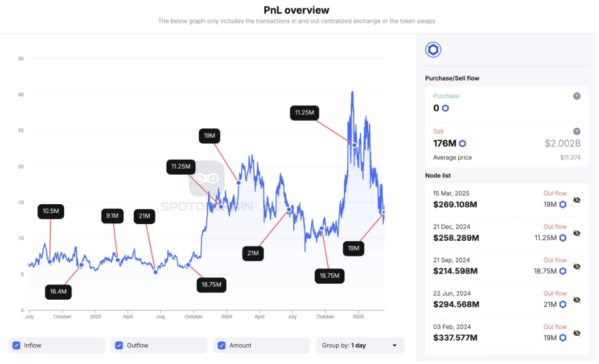The image size is (599, 364).
Task: Hide the 21 Sep, 2024 outflow node
Action: [x=577, y=267]
